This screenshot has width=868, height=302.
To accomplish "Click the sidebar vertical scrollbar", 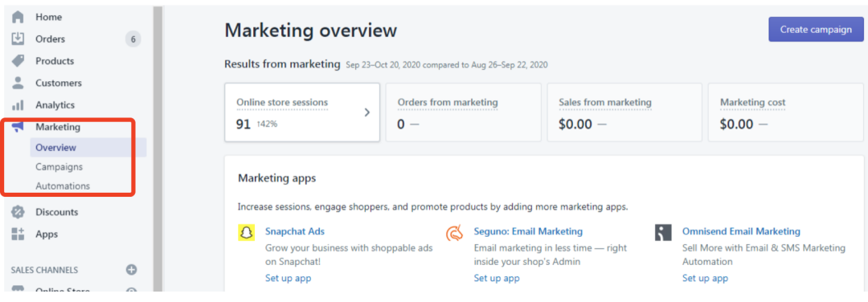I will pyautogui.click(x=158, y=149).
